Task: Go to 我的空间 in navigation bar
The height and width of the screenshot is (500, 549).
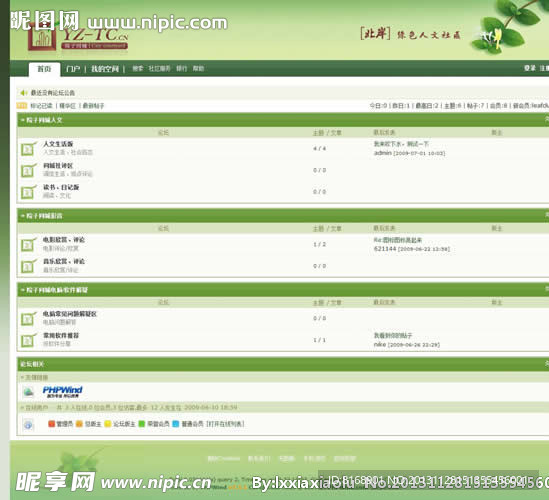Action: [x=105, y=69]
